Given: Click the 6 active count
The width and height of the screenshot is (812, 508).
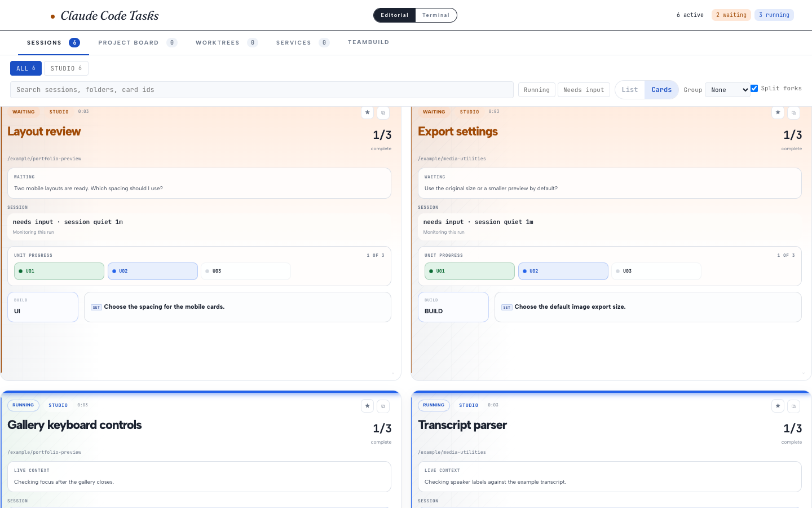Looking at the screenshot, I should point(690,15).
